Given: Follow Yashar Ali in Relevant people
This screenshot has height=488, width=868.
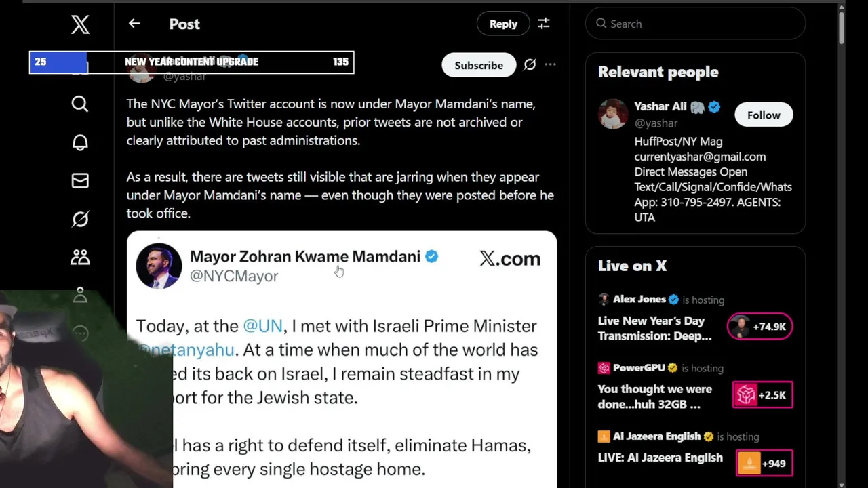Looking at the screenshot, I should (764, 115).
